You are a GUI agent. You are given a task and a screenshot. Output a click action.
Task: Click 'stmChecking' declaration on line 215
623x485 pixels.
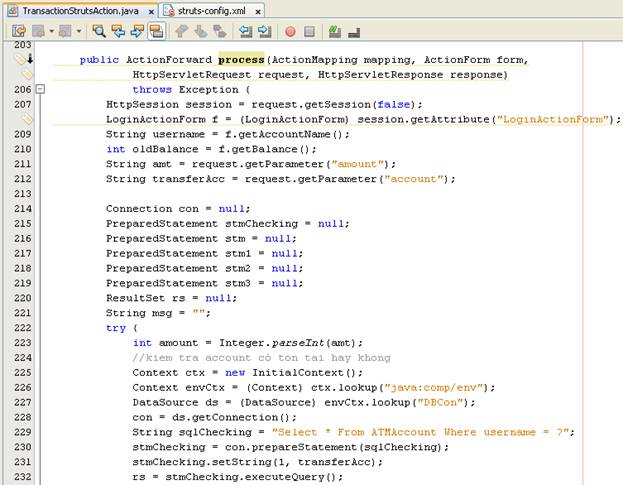[261, 224]
